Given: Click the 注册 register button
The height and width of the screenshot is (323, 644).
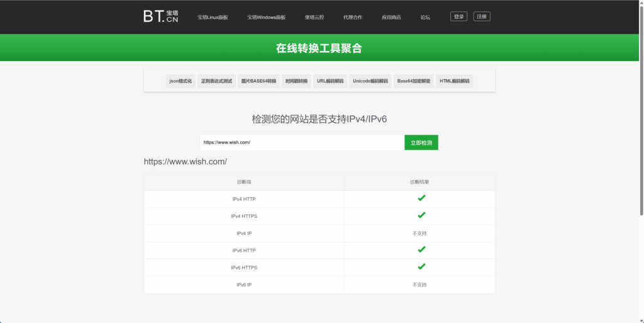Looking at the screenshot, I should [x=482, y=16].
